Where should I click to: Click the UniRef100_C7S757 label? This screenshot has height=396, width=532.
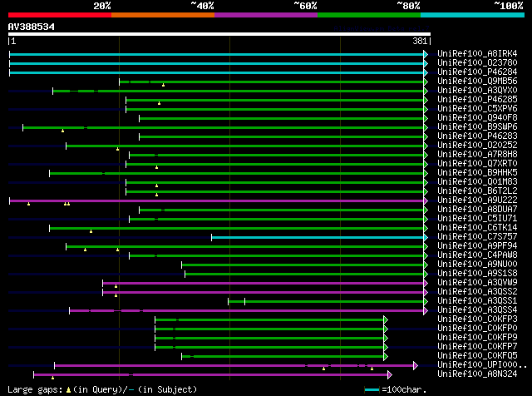pos(477,237)
